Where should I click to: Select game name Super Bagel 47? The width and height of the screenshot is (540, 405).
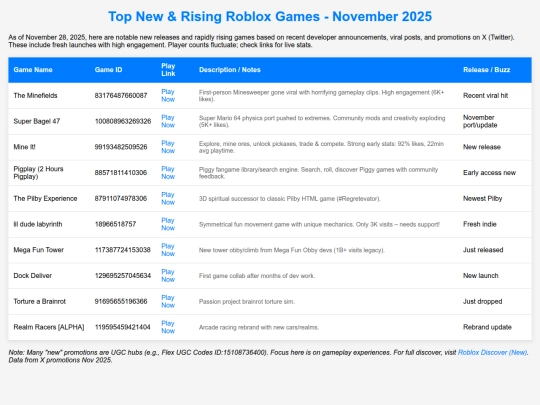pyautogui.click(x=37, y=121)
